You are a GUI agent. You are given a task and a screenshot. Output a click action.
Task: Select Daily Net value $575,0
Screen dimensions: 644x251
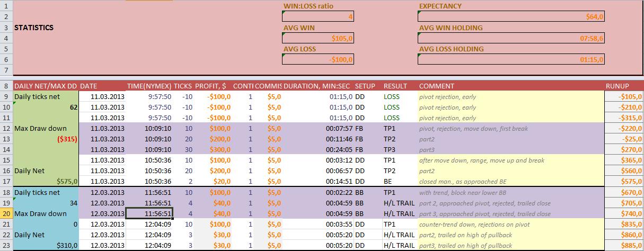tap(46, 182)
